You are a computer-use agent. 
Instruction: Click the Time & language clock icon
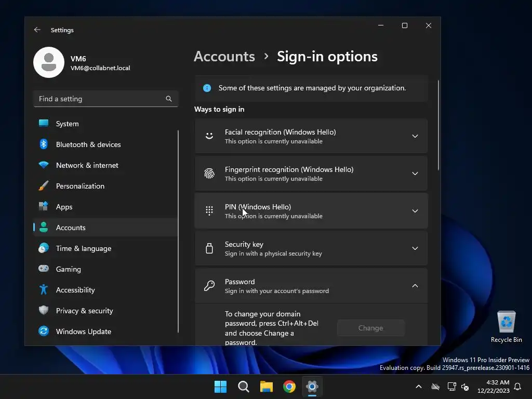coord(44,248)
